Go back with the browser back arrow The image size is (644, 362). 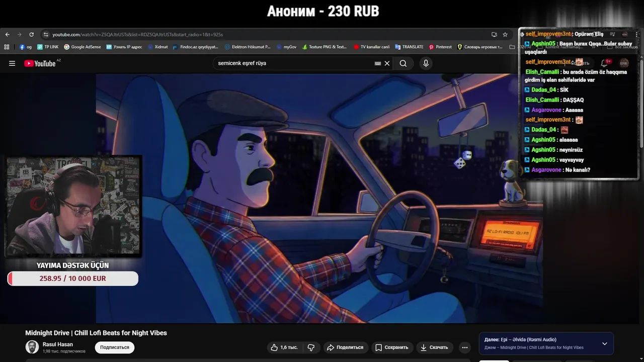(7, 35)
